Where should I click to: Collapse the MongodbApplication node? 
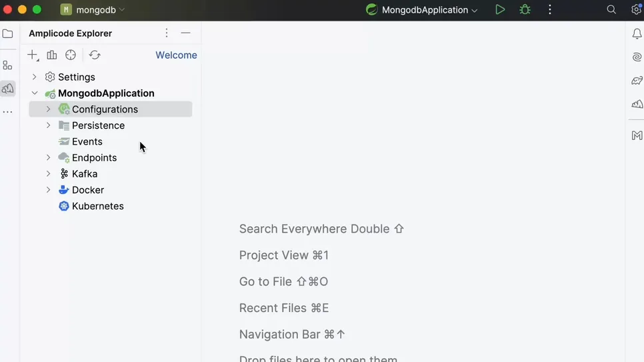[35, 93]
